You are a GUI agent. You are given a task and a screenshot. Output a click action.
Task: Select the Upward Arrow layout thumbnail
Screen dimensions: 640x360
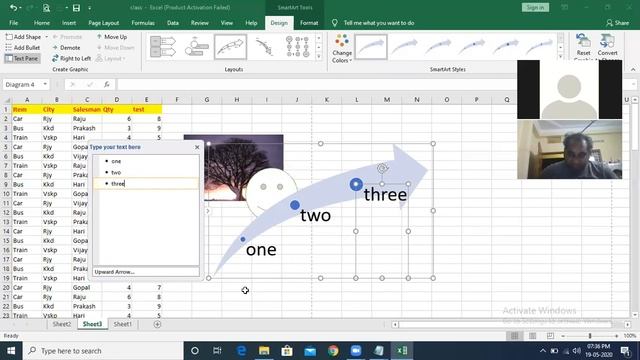(x=231, y=47)
